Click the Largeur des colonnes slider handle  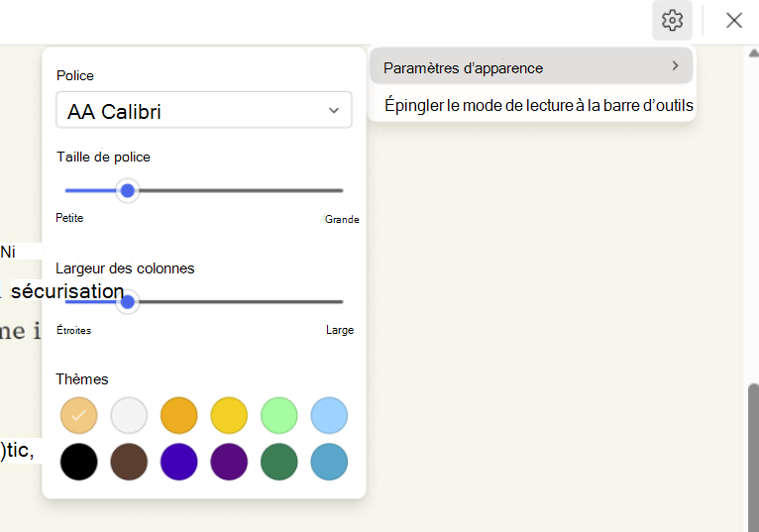(127, 302)
